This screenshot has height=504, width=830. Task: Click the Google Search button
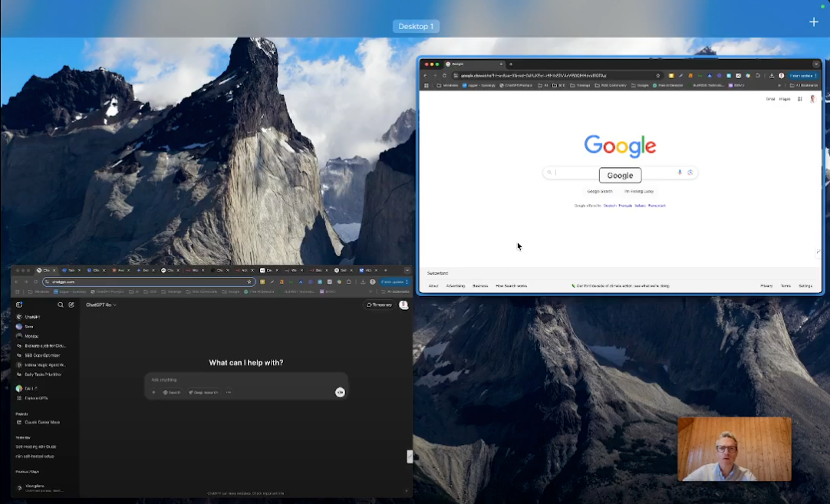click(x=600, y=191)
